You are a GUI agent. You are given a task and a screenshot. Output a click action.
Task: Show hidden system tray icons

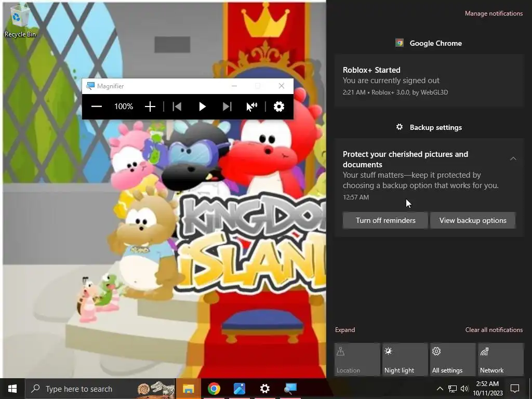[x=440, y=389]
